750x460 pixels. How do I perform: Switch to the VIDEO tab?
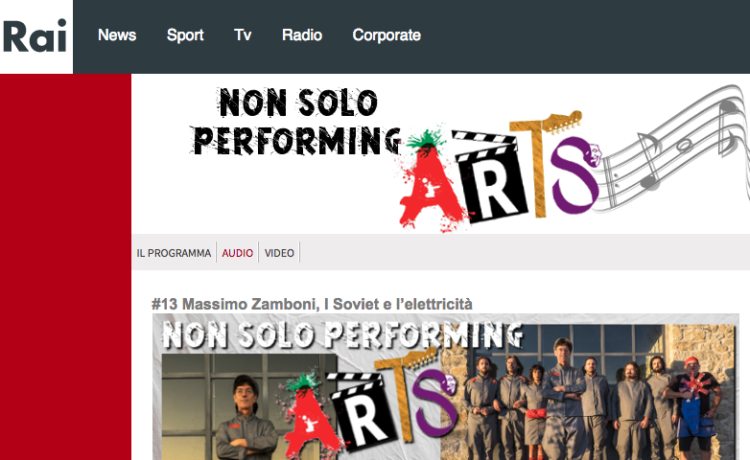(x=279, y=253)
